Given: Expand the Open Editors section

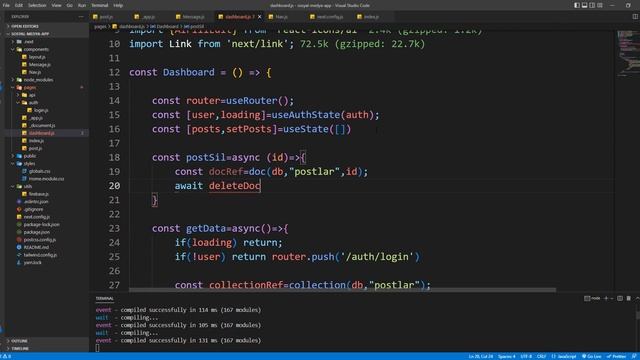Looking at the screenshot, I should 24,26.
